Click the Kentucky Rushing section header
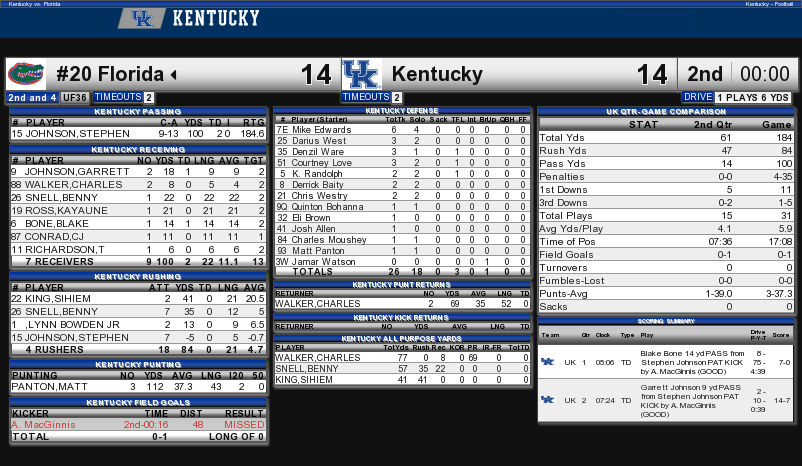 pyautogui.click(x=139, y=276)
